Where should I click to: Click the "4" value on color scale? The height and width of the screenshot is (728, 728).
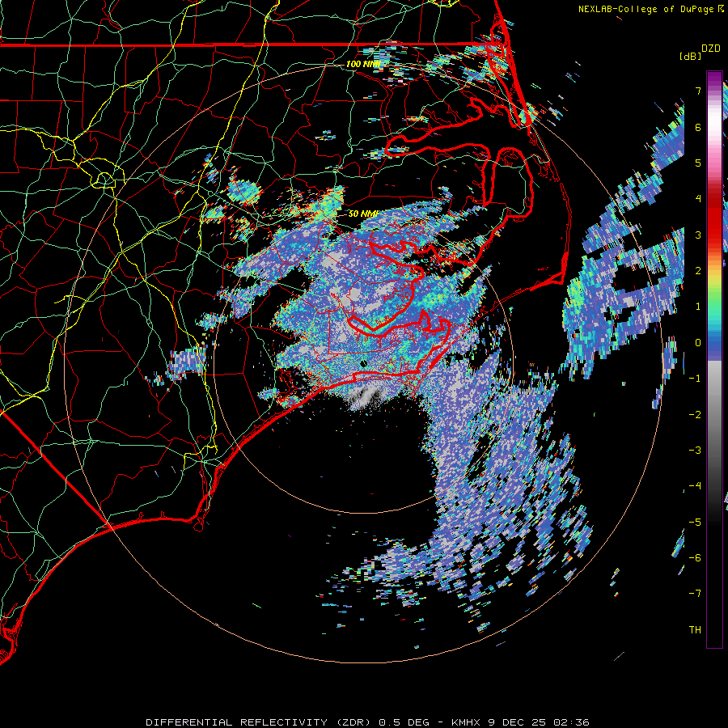click(698, 199)
